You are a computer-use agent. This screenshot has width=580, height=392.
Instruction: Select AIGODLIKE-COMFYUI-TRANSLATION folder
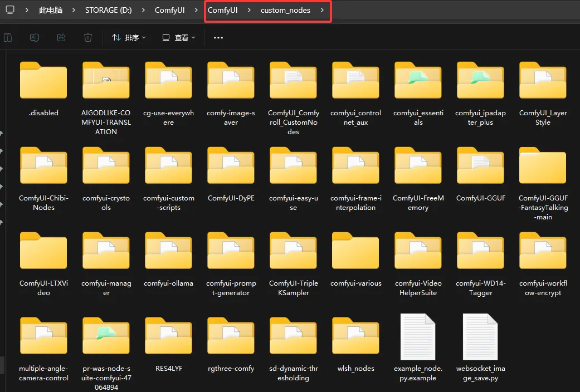[106, 99]
